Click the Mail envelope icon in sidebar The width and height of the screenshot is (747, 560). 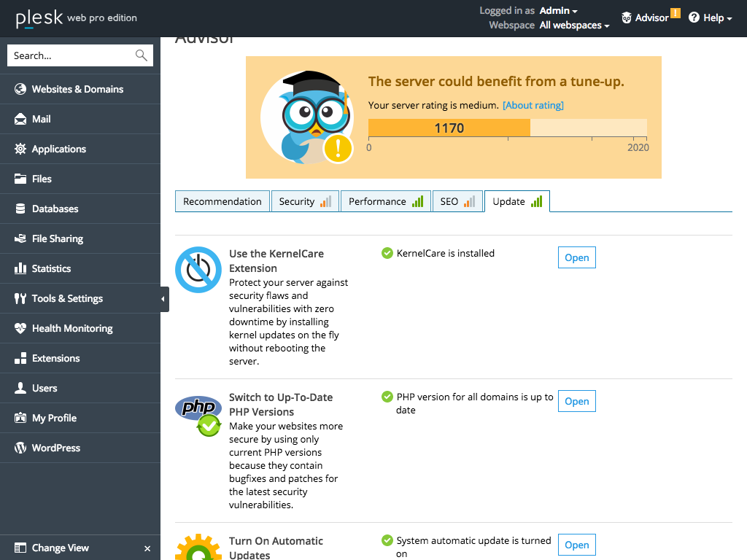(x=20, y=119)
